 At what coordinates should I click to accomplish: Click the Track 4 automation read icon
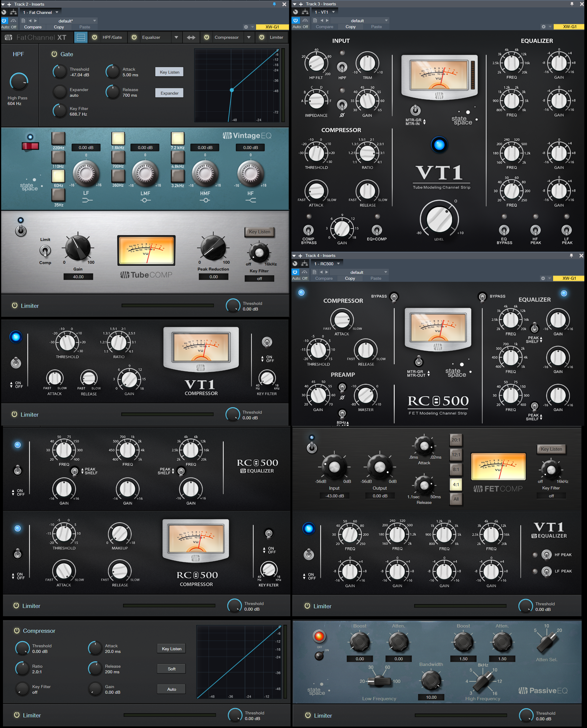(305, 272)
